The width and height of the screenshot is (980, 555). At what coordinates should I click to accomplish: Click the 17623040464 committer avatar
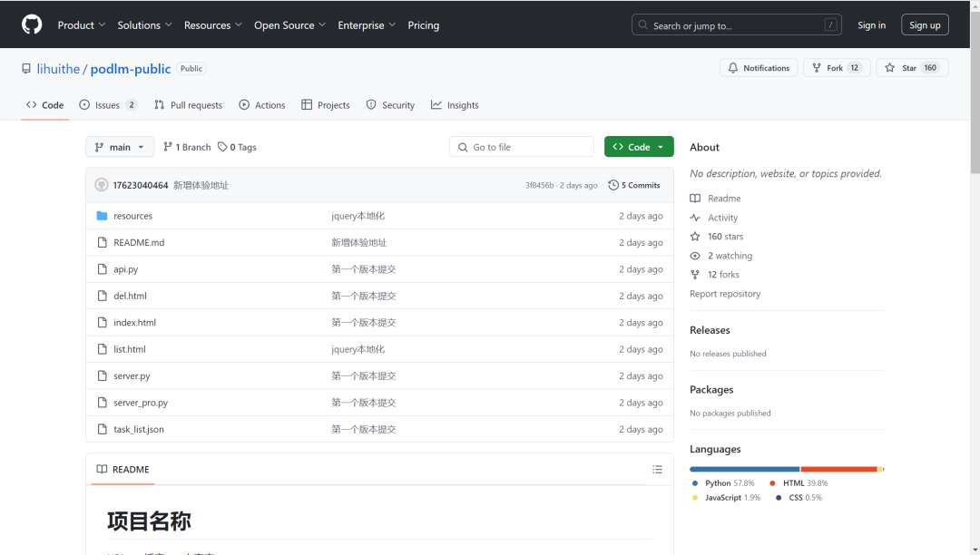[x=102, y=185]
